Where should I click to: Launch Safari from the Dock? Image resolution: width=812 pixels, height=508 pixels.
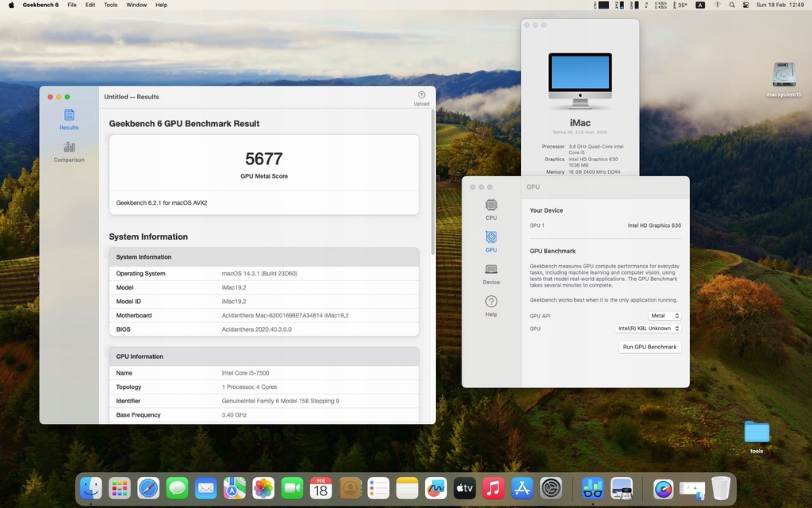(x=148, y=488)
